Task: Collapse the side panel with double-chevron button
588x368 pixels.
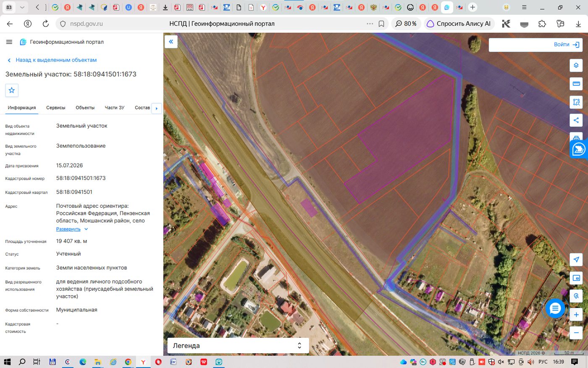Action: pos(171,41)
